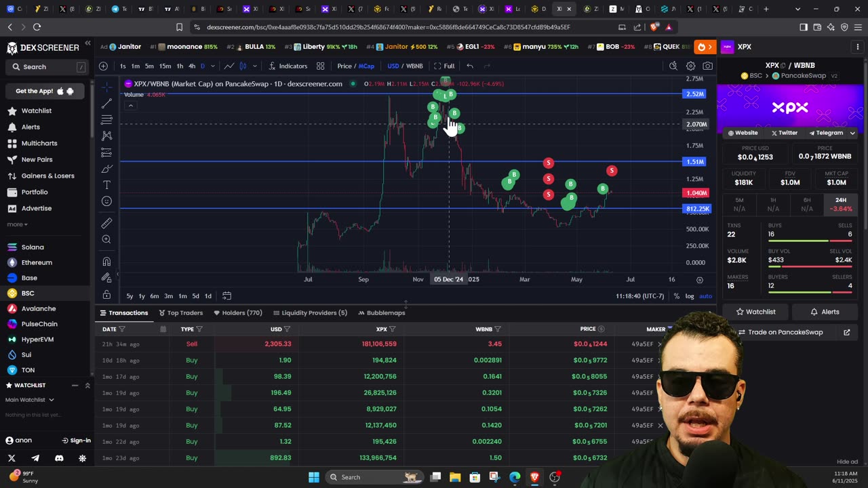Image resolution: width=868 pixels, height=488 pixels.
Task: Focus the sidebar Search field
Action: tap(47, 67)
